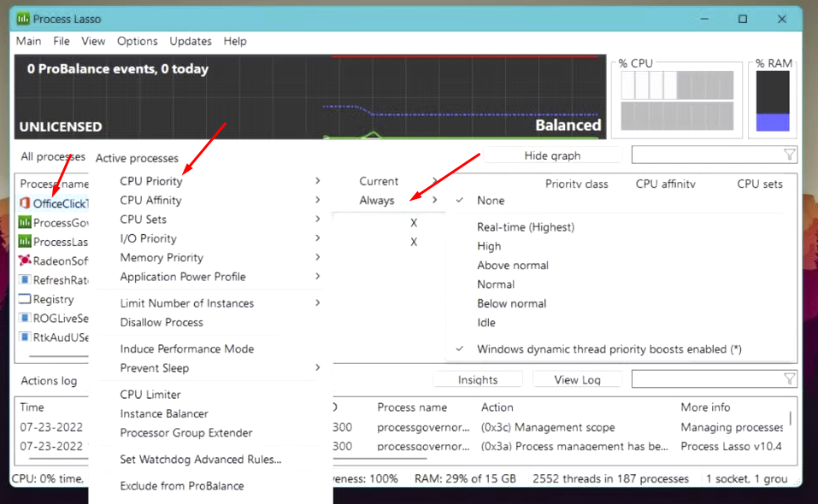Open CPU Limiter option
The width and height of the screenshot is (818, 504).
pos(150,395)
